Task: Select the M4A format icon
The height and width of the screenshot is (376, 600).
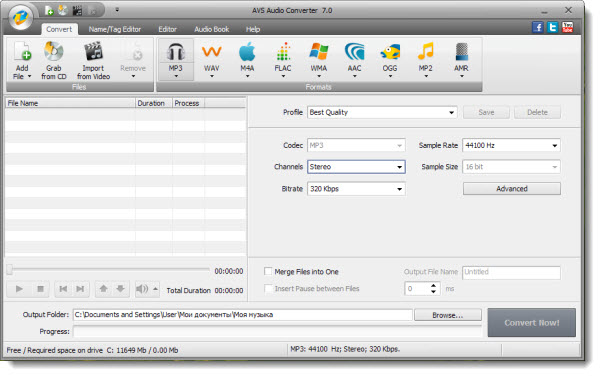Action: (x=247, y=52)
